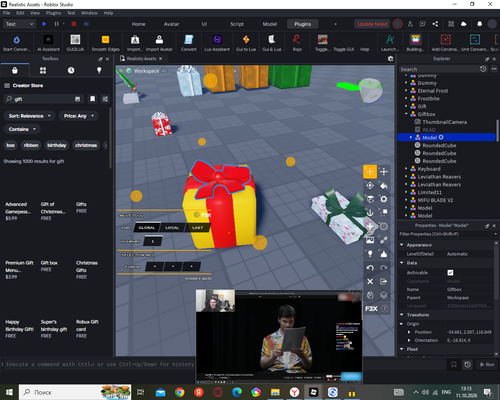Open the Sort: Relevance dropdown
This screenshot has width=500, height=400.
click(30, 116)
